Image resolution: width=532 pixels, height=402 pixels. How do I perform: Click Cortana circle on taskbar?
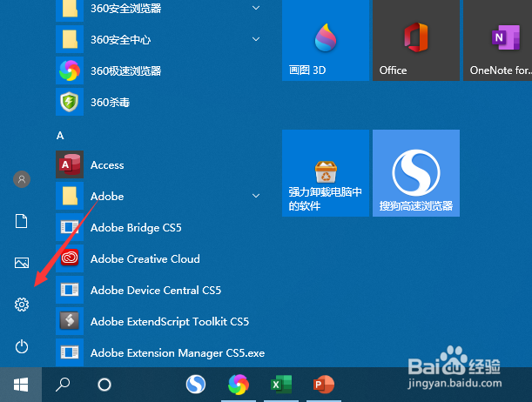click(104, 385)
